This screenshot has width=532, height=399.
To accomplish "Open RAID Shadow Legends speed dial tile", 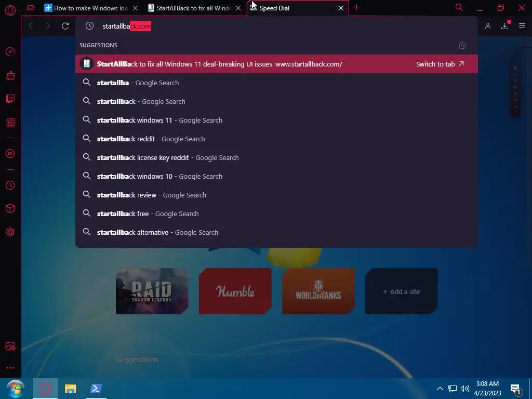I will click(x=152, y=291).
